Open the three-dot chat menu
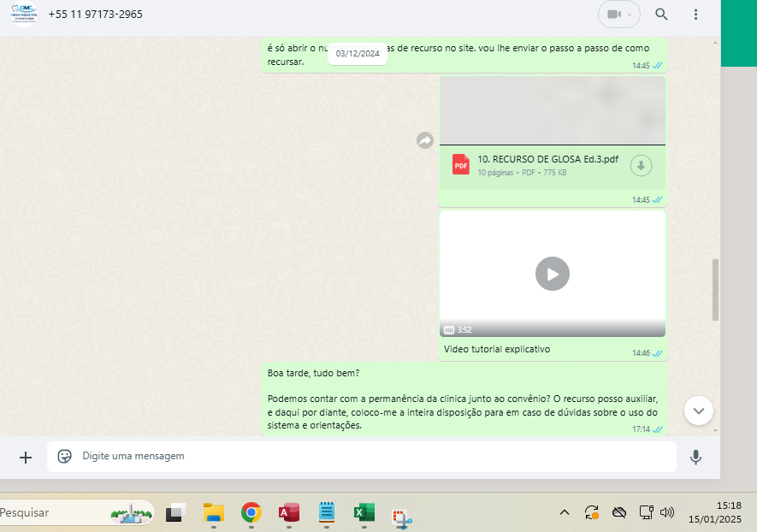Screen dimensions: 757x532 click(695, 15)
